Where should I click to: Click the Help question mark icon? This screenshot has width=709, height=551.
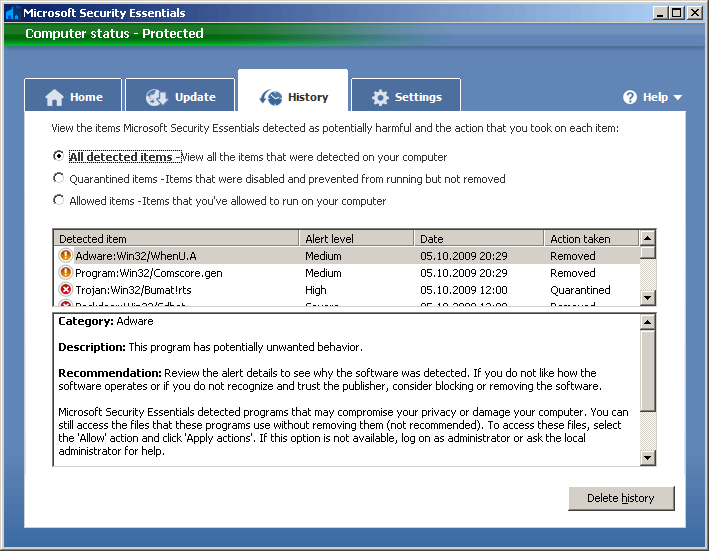point(630,97)
